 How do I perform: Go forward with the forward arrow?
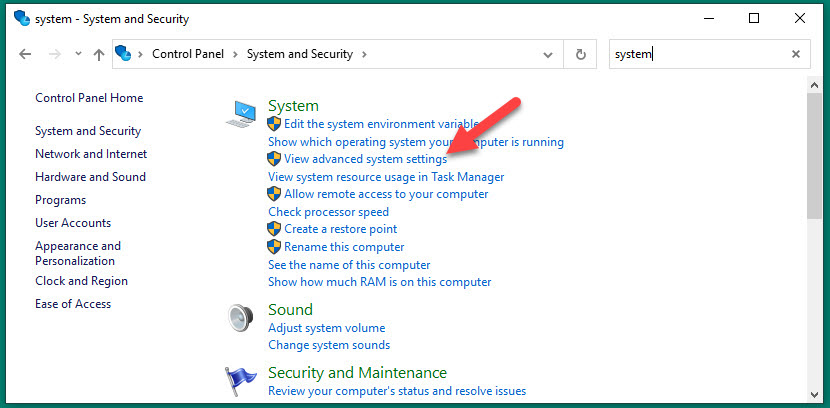click(55, 54)
